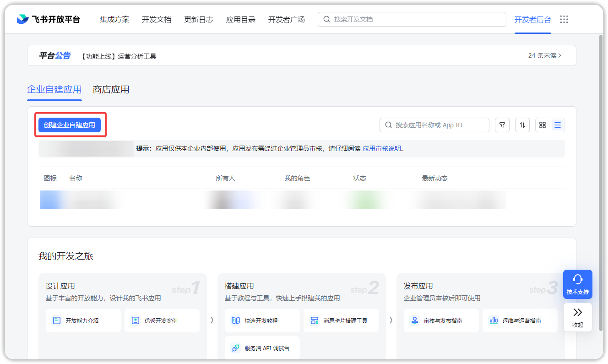Viewport: 608px width, 364px height.
Task: Open 开发文档 in top navigation
Action: 157,19
